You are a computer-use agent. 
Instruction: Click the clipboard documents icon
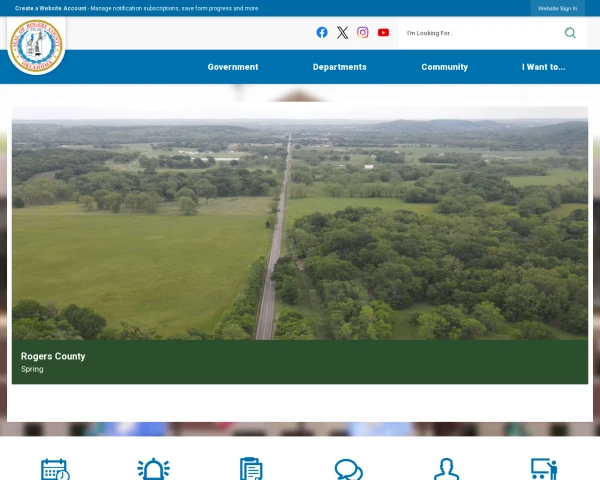(x=251, y=469)
